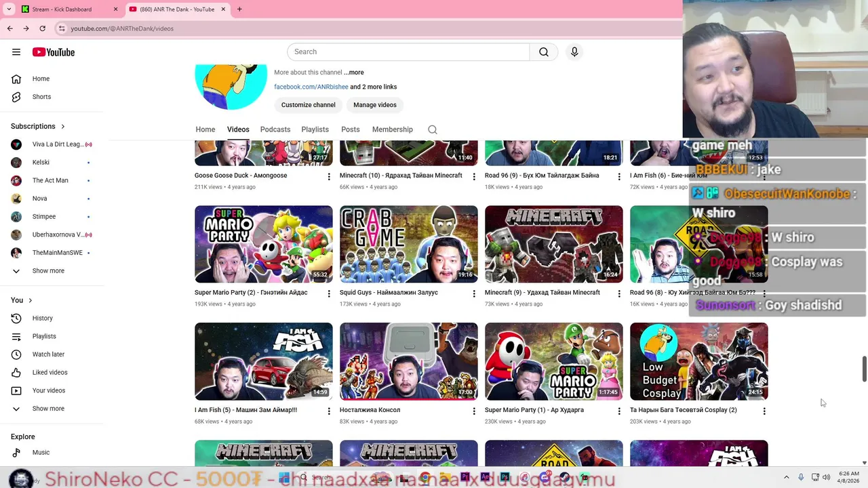Open the Membership tab
868x488 pixels.
393,129
